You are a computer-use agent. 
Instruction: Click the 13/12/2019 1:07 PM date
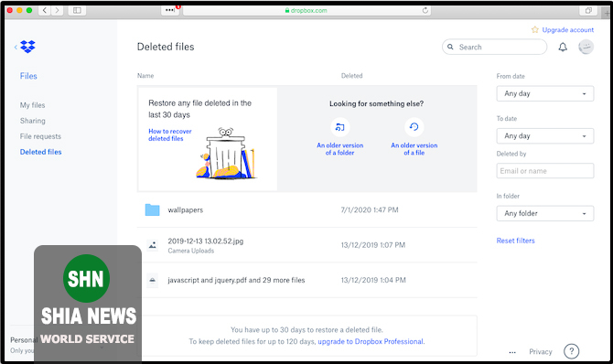(x=373, y=245)
